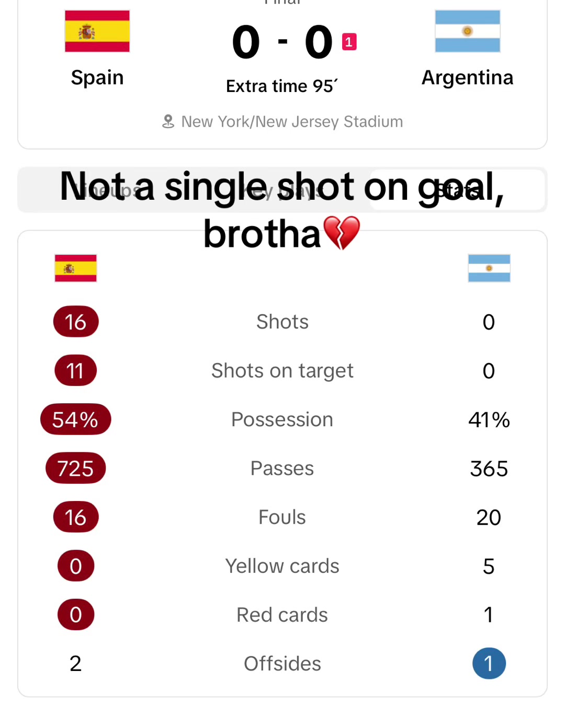Tap the stadium location pin icon
Viewport: 565px width, 728px height.
point(168,121)
